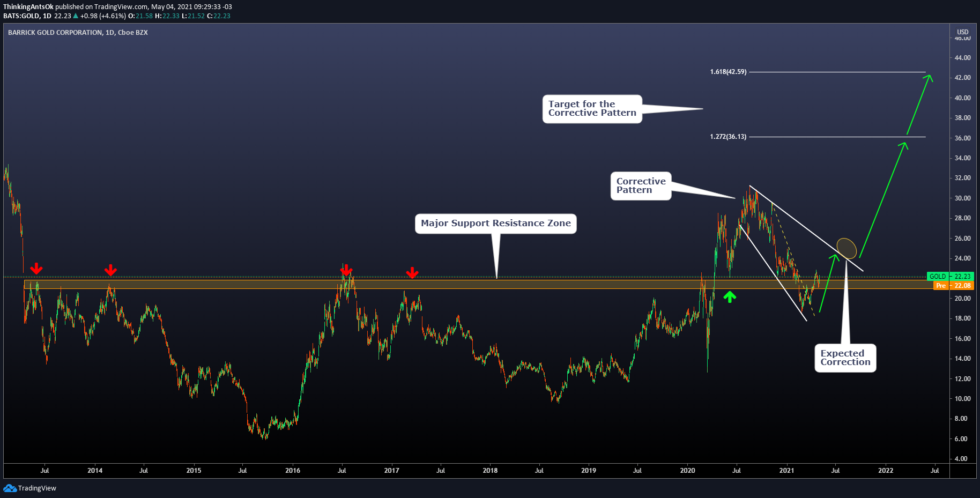Select the 'Major Support Resistance Zone' callout

496,224
